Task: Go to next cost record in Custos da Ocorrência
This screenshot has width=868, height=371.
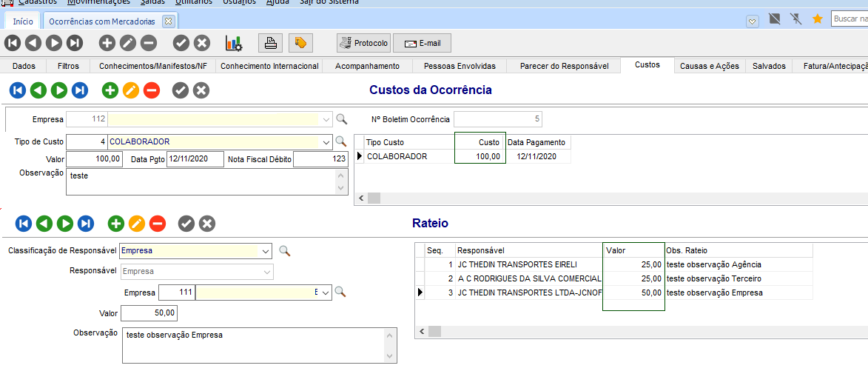Action: coord(59,90)
